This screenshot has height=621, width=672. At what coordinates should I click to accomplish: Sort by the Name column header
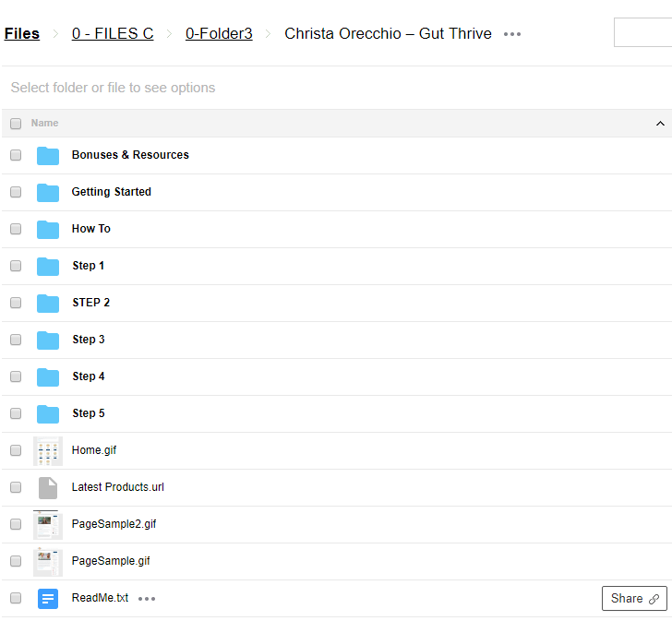pos(44,123)
